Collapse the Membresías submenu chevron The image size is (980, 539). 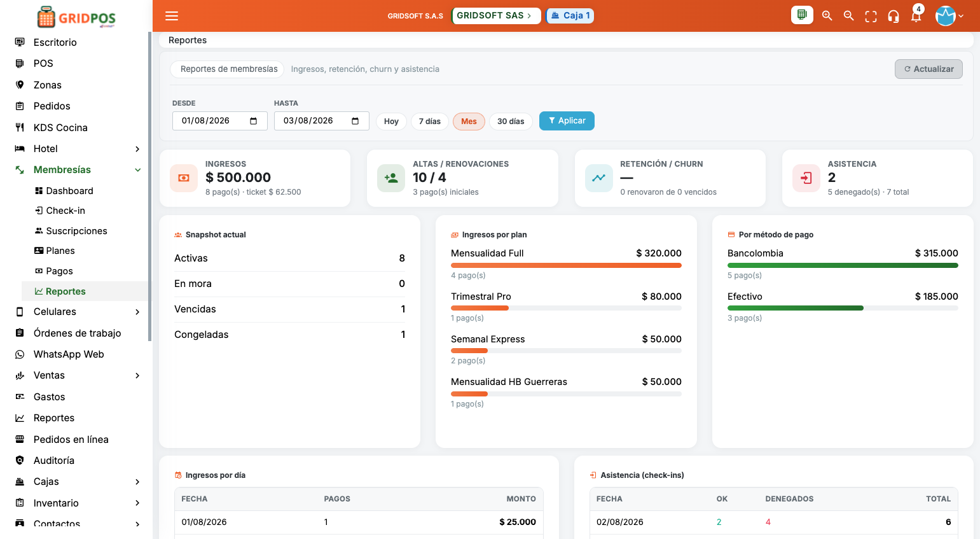[137, 170]
